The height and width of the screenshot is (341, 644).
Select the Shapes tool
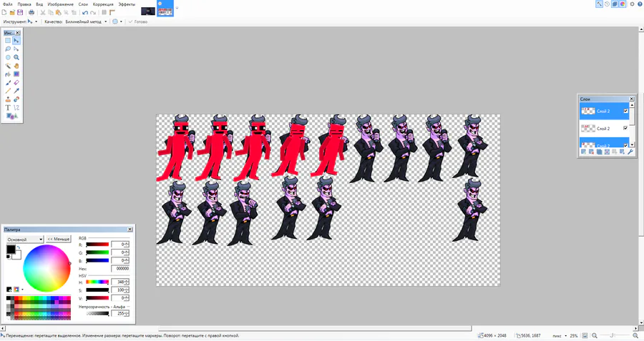(x=11, y=116)
